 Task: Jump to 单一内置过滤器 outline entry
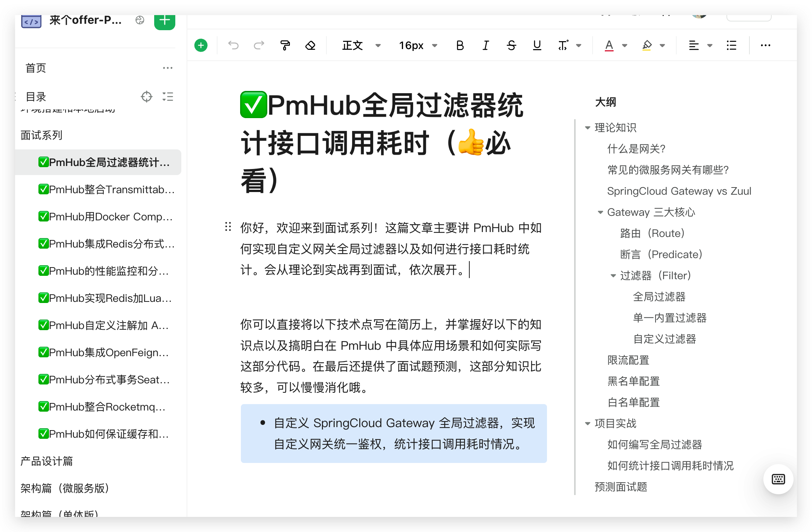670,318
